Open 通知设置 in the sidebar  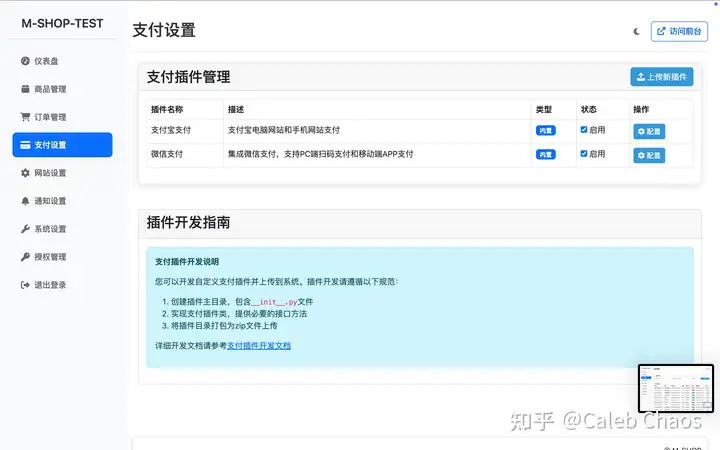pyautogui.click(x=62, y=201)
